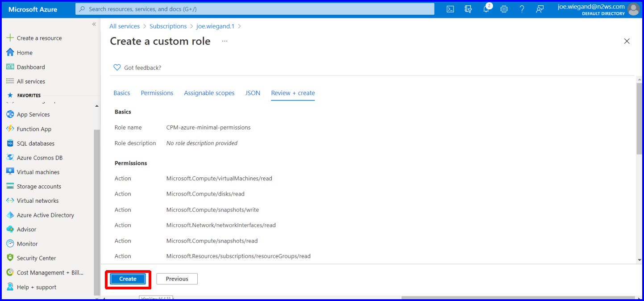
Task: Switch to the JSON tab
Action: (x=253, y=93)
